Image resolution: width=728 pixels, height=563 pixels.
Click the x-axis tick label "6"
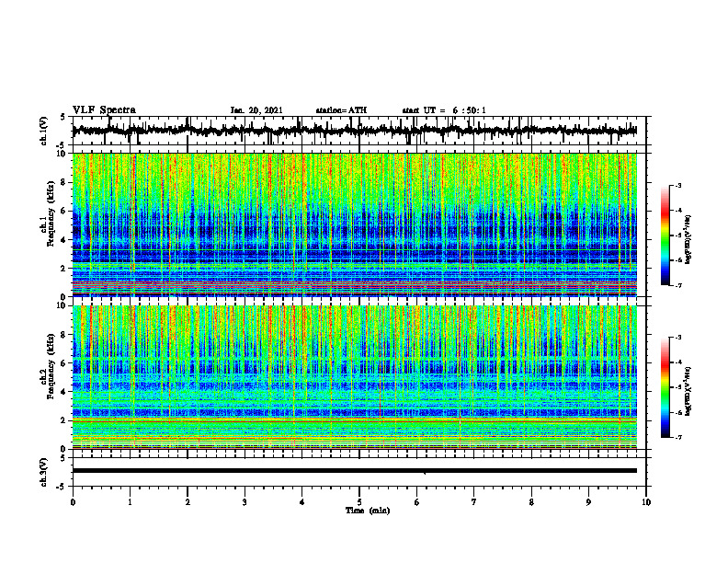(417, 502)
